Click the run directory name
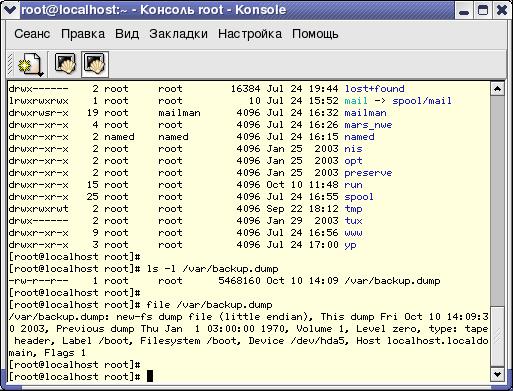Image resolution: width=513 pixels, height=391 pixels. pos(353,185)
